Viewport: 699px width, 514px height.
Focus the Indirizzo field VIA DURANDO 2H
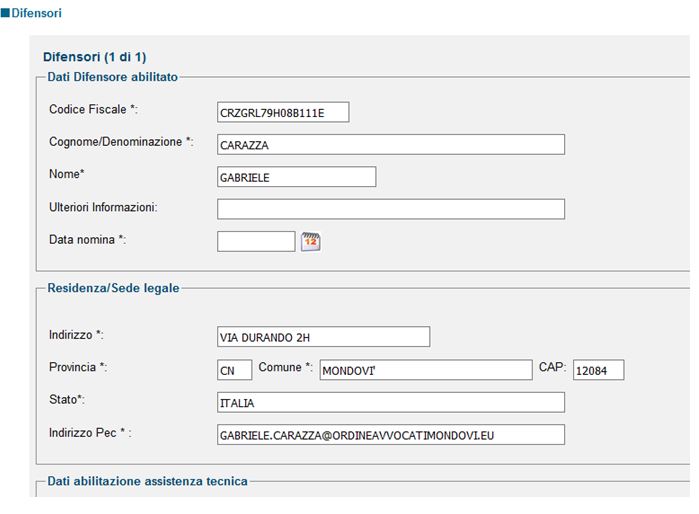pos(324,337)
